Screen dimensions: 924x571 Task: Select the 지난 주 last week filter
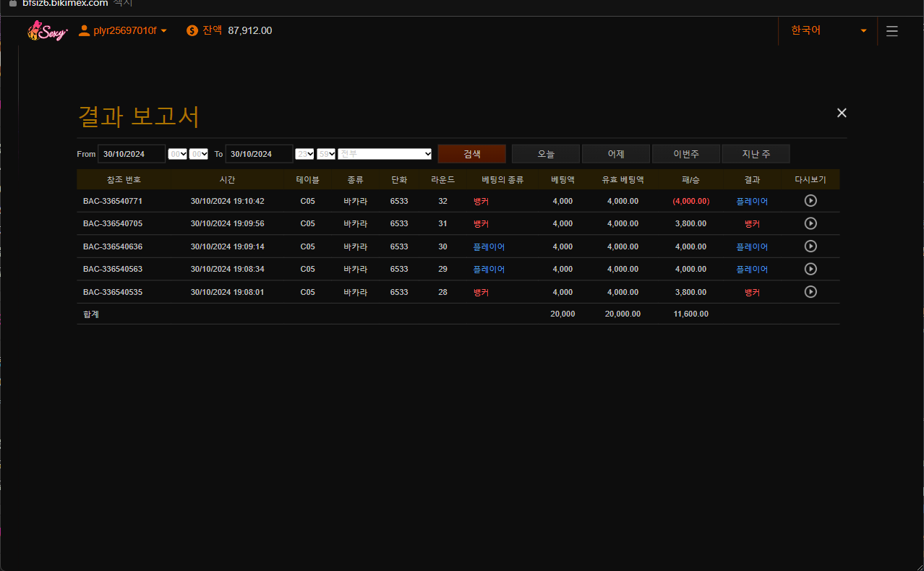[756, 154]
